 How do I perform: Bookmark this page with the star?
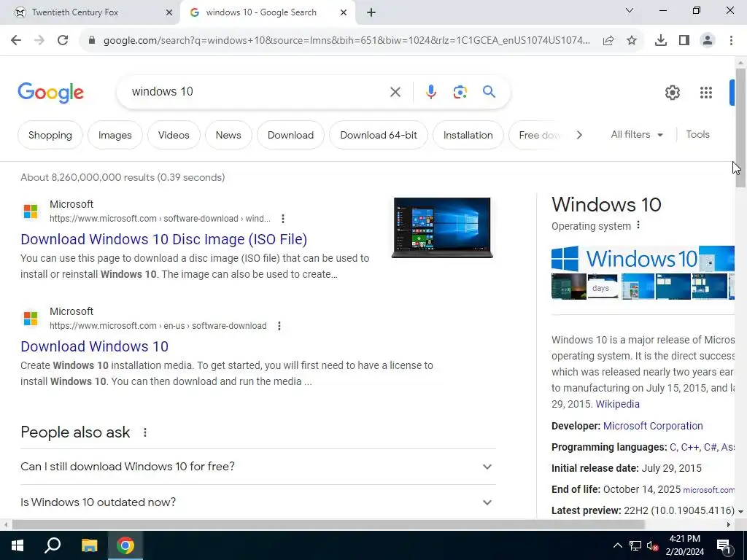click(x=632, y=41)
